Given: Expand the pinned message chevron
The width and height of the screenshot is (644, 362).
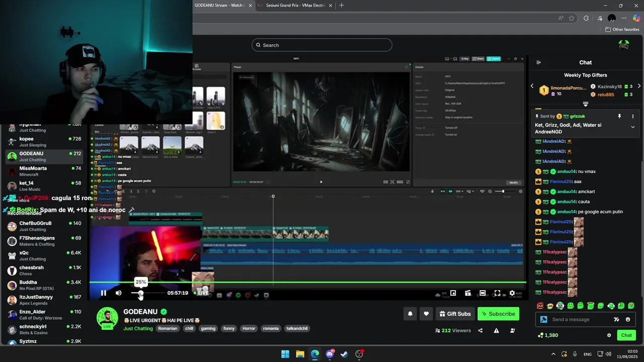Looking at the screenshot, I should [x=633, y=127].
